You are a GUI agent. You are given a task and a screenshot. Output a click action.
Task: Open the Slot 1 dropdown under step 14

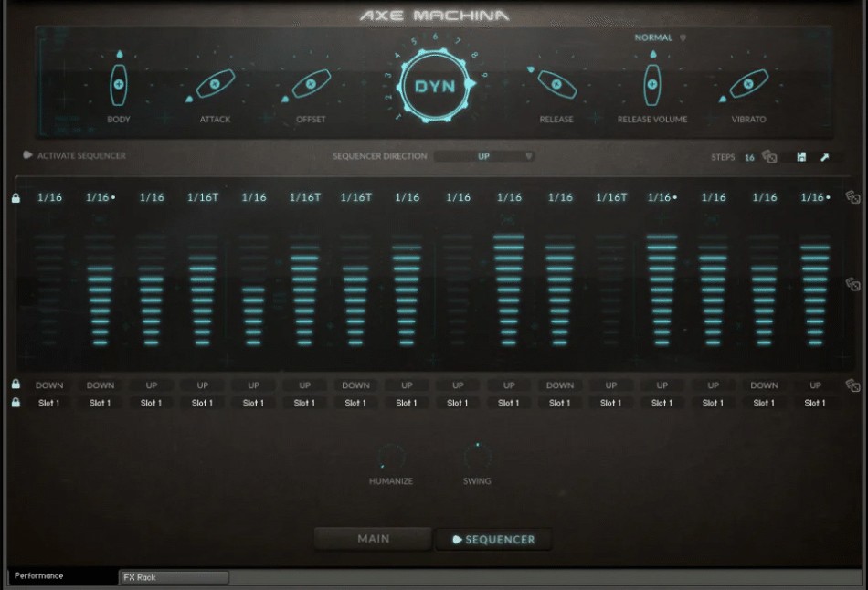pos(713,403)
